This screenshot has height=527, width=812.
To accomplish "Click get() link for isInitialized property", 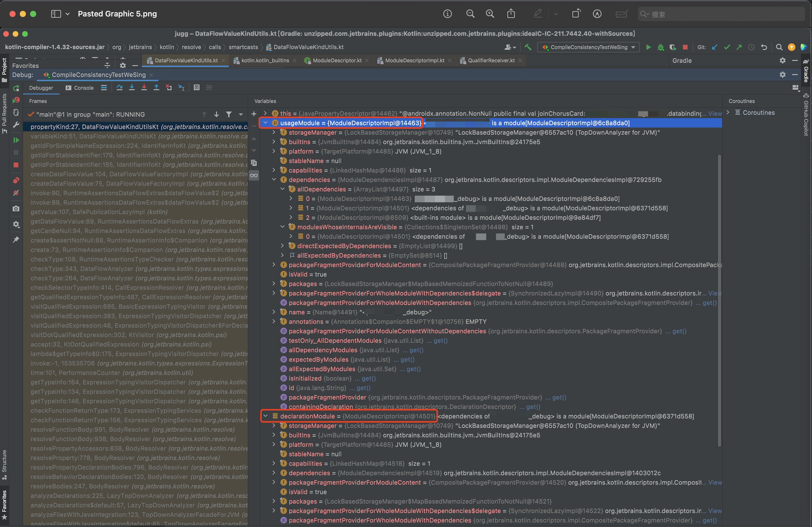I will pyautogui.click(x=369, y=378).
